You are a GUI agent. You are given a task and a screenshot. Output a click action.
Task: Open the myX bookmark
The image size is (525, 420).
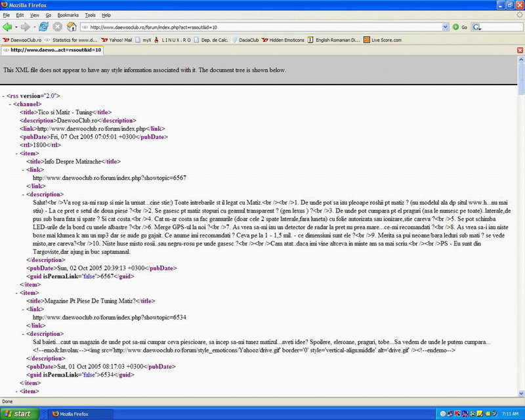click(143, 40)
